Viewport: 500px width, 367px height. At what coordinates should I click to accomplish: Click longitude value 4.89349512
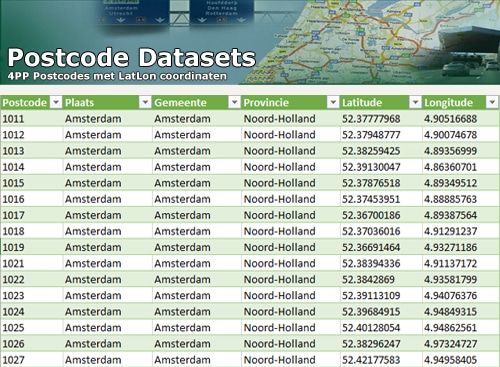(451, 183)
